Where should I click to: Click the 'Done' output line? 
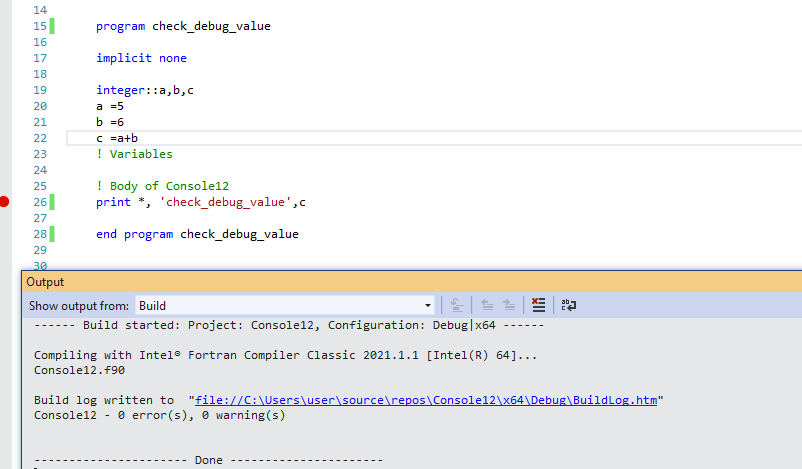[208, 460]
